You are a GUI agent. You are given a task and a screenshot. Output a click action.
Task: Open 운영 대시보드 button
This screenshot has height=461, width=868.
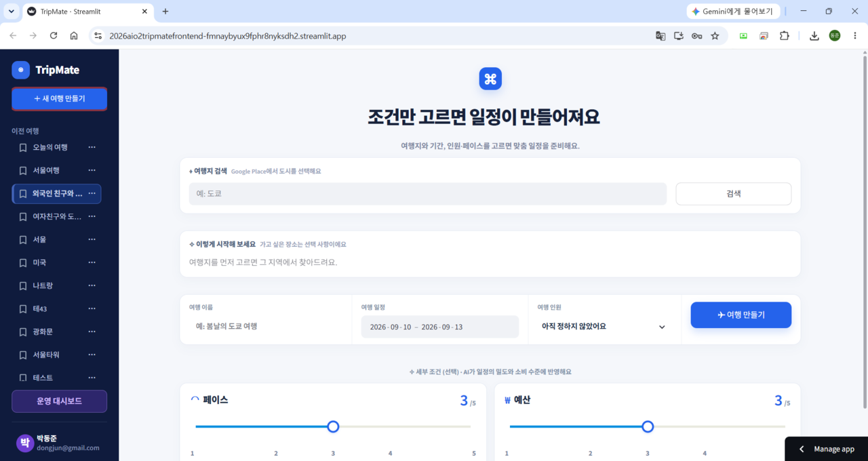tap(59, 401)
